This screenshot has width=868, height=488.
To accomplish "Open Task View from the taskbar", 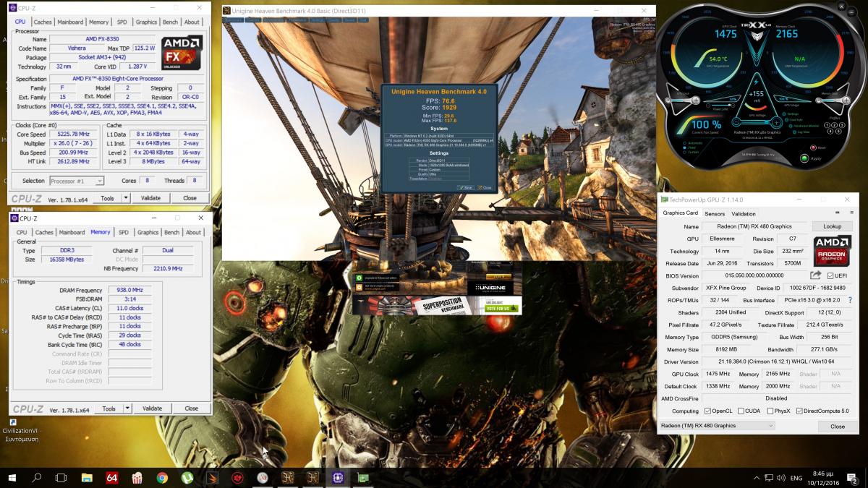I will 61,478.
